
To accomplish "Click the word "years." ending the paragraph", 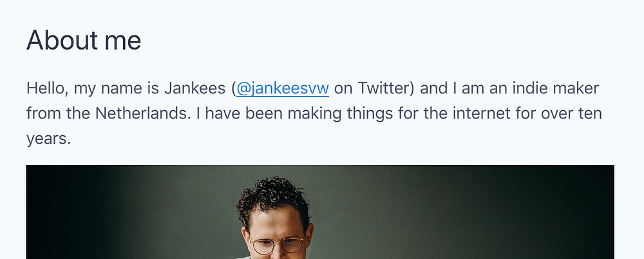I will 48,139.
